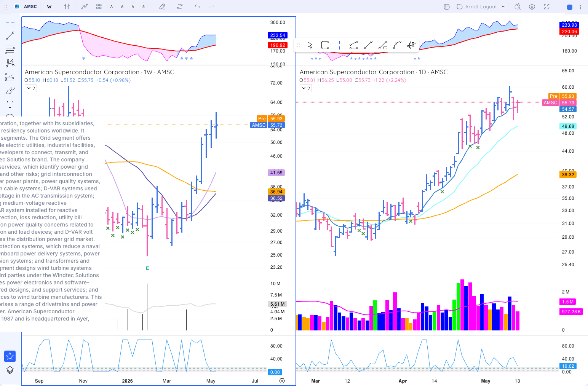
Task: Click the 233.54 indicator label weekly
Action: pyautogui.click(x=278, y=35)
